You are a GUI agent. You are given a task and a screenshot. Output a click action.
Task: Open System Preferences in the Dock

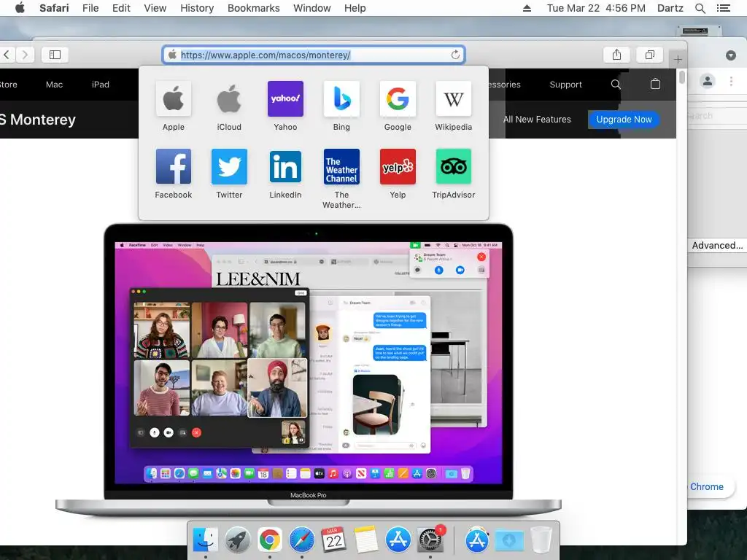coord(430,540)
